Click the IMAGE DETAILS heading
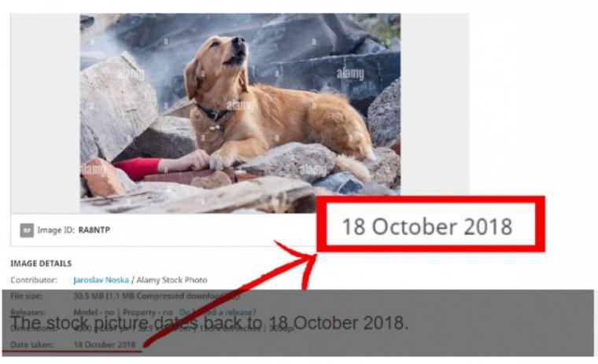 tap(41, 263)
